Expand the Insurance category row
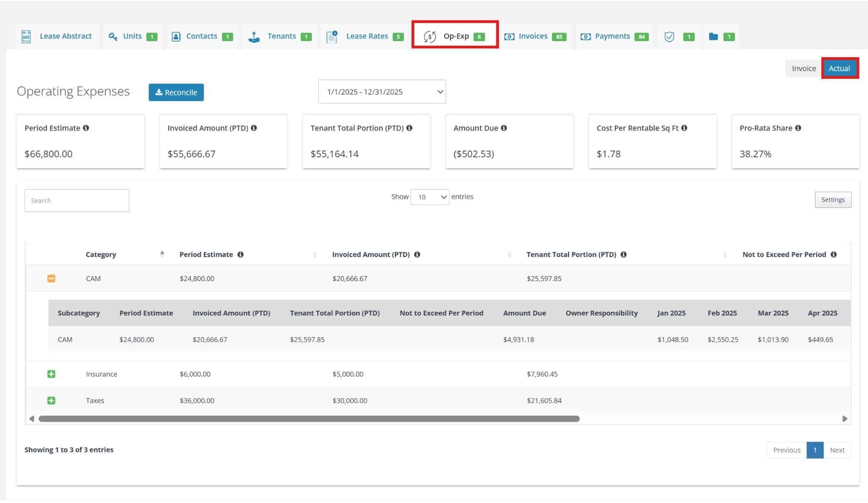This screenshot has width=868, height=503. pos(51,374)
